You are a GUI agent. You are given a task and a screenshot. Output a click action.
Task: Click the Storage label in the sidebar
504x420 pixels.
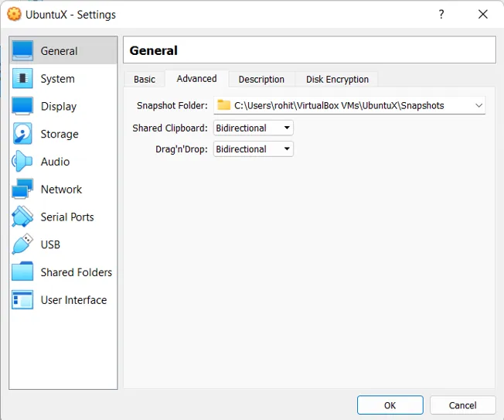pyautogui.click(x=60, y=134)
